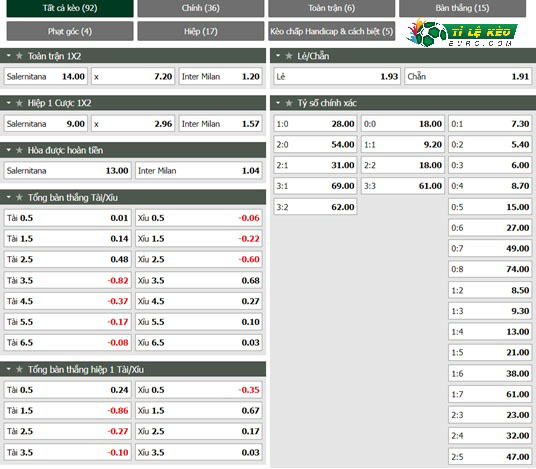Star the Lẻ/Chẵn market

289,56
